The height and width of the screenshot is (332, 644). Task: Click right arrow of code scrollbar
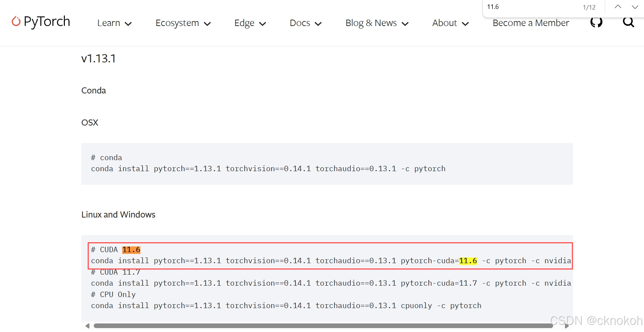(567, 326)
